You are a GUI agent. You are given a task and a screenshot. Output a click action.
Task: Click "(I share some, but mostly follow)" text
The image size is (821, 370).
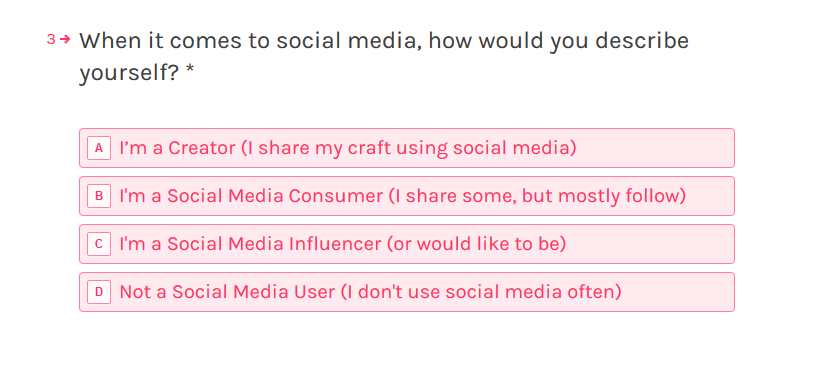click(537, 196)
